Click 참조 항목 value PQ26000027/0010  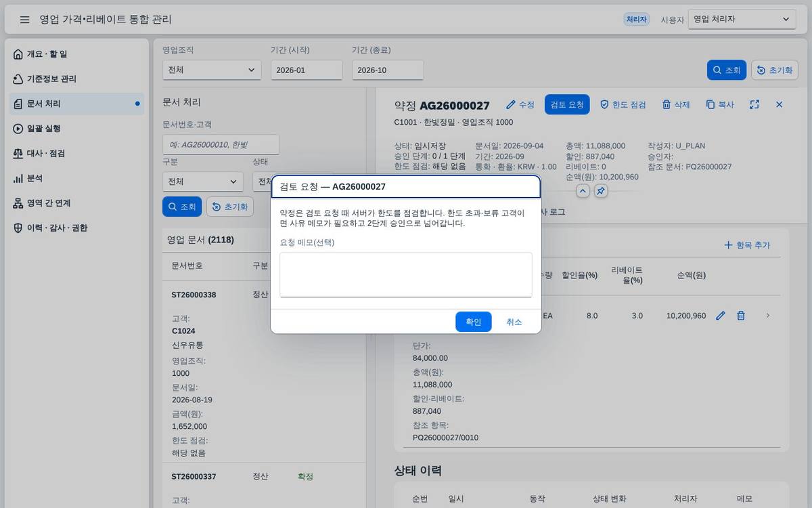(x=445, y=438)
